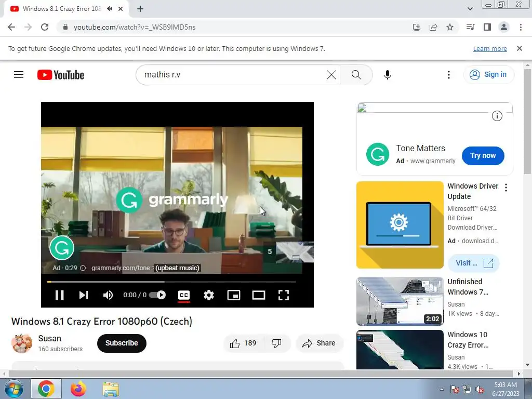Open the taskbar clock showing 5:03 AM

point(506,389)
